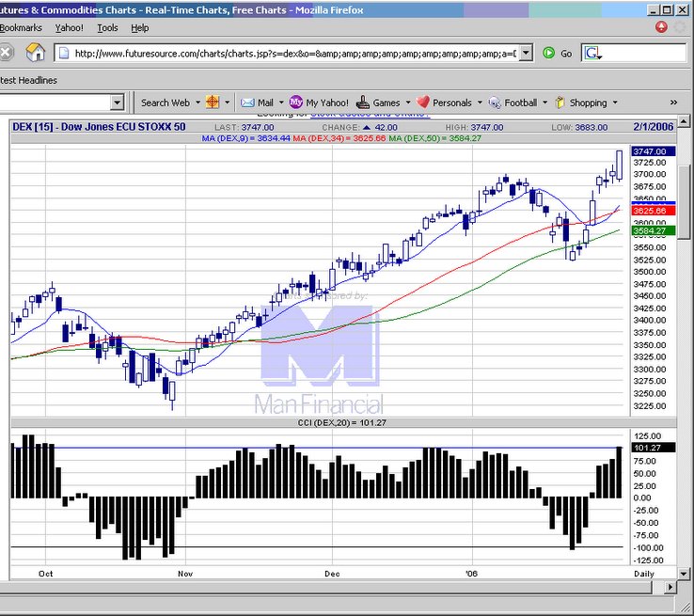Click in the Yahoo toolbar search field
The height and width of the screenshot is (616, 694).
coord(55,103)
